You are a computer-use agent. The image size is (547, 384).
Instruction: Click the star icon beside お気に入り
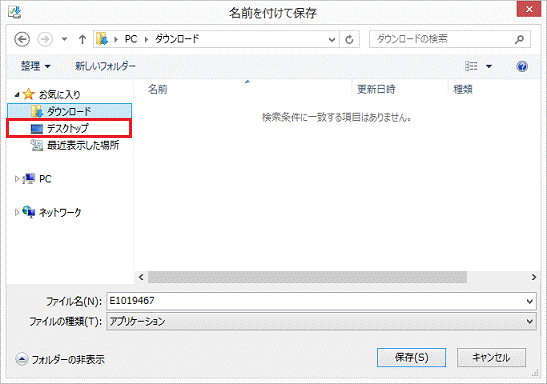coord(28,94)
